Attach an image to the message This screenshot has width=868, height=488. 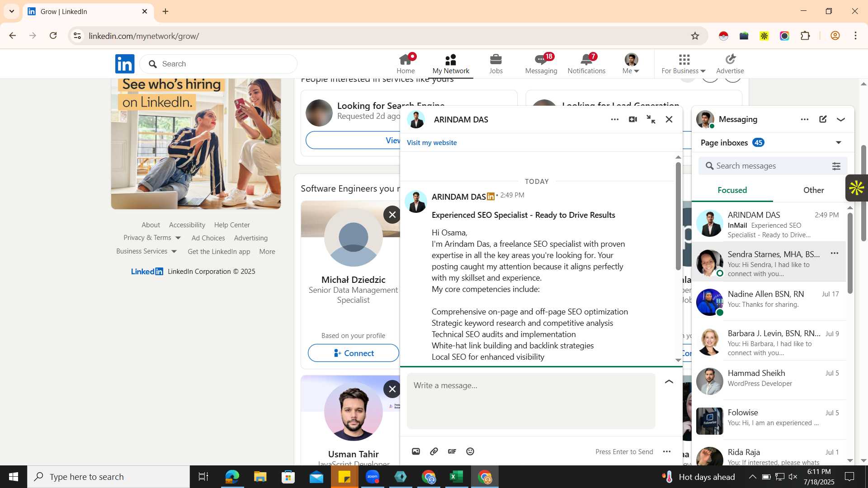coord(416,451)
